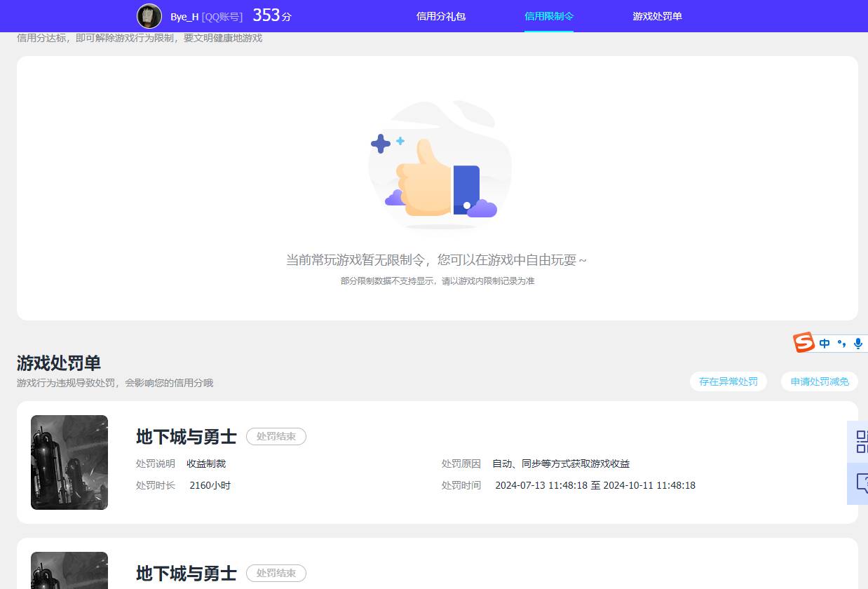Click the Bye_H user avatar icon
This screenshot has height=589, width=868.
point(149,15)
